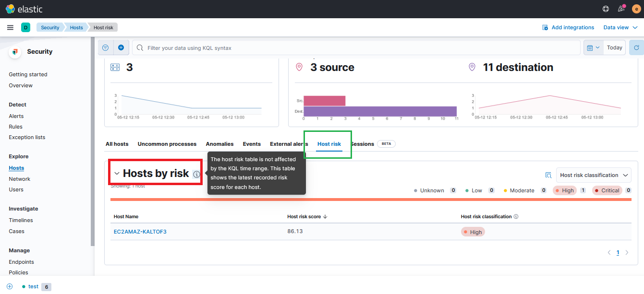The height and width of the screenshot is (294, 644).
Task: Select Network in the Explore sidebar
Action: (19, 178)
